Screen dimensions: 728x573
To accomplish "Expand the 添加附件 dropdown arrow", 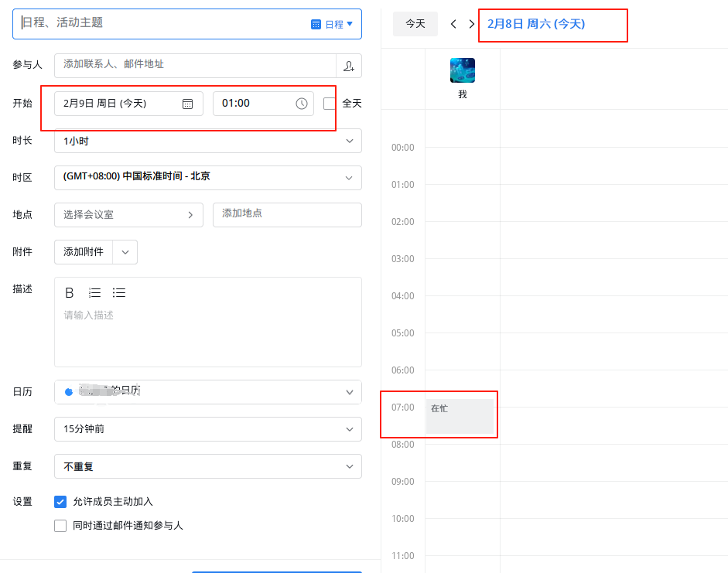I will tap(125, 252).
